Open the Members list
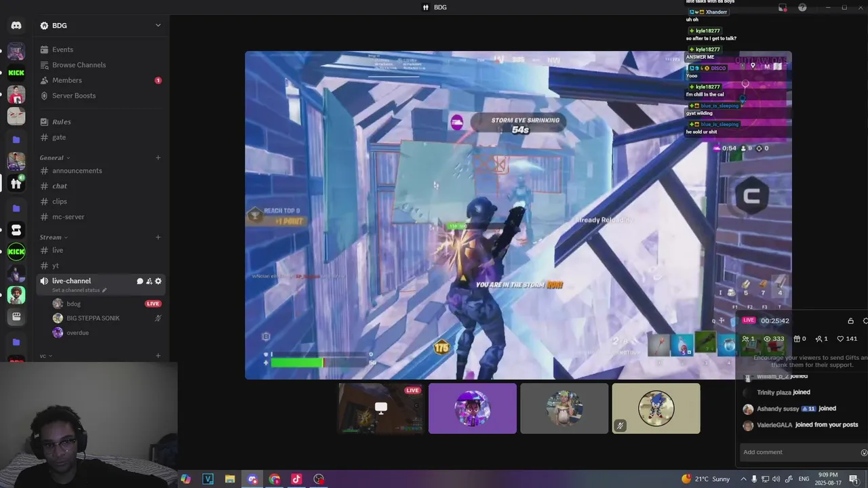The image size is (868, 488). [x=101, y=80]
